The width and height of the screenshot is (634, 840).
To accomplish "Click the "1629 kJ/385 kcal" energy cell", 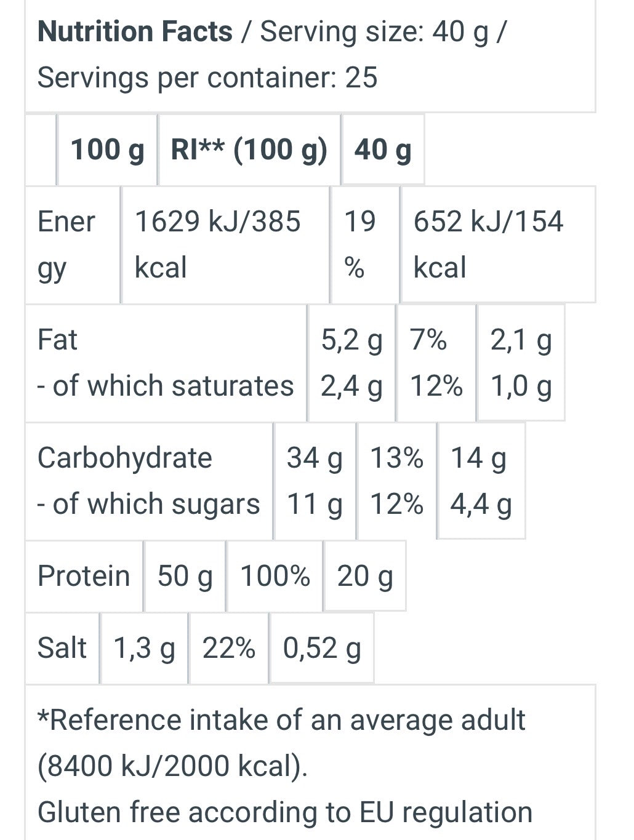I will tap(217, 244).
